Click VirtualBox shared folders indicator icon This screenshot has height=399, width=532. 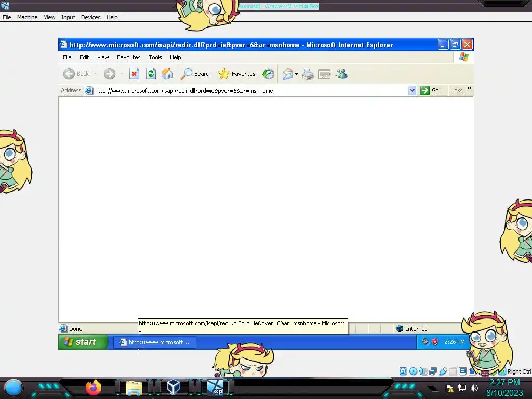click(x=453, y=371)
